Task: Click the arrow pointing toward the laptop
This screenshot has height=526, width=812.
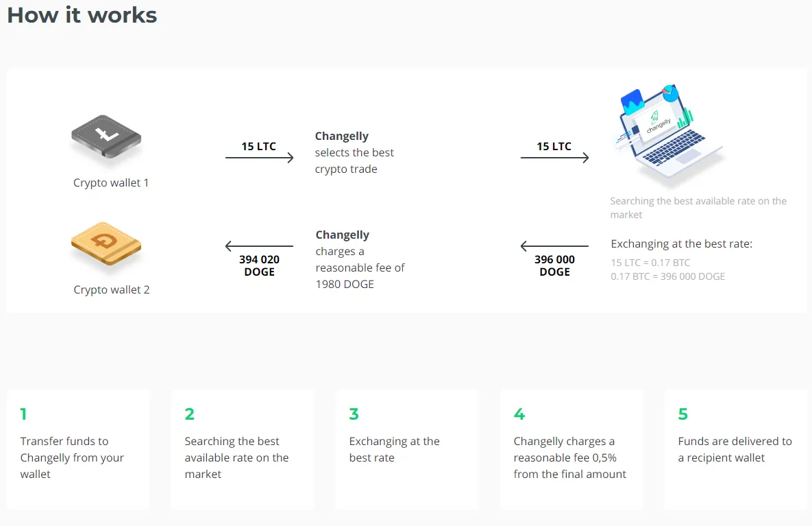Action: 554,158
